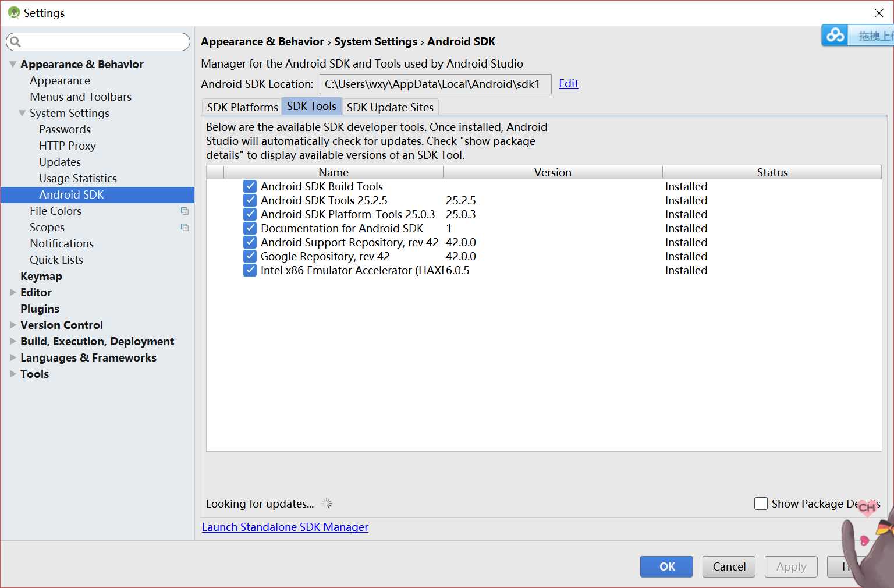Uncheck Intel x86 Emulator Accelerator checkbox
The image size is (894, 588).
tap(250, 270)
